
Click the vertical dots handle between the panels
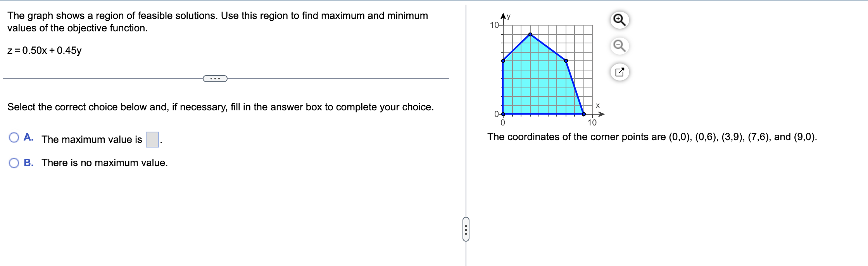(466, 228)
